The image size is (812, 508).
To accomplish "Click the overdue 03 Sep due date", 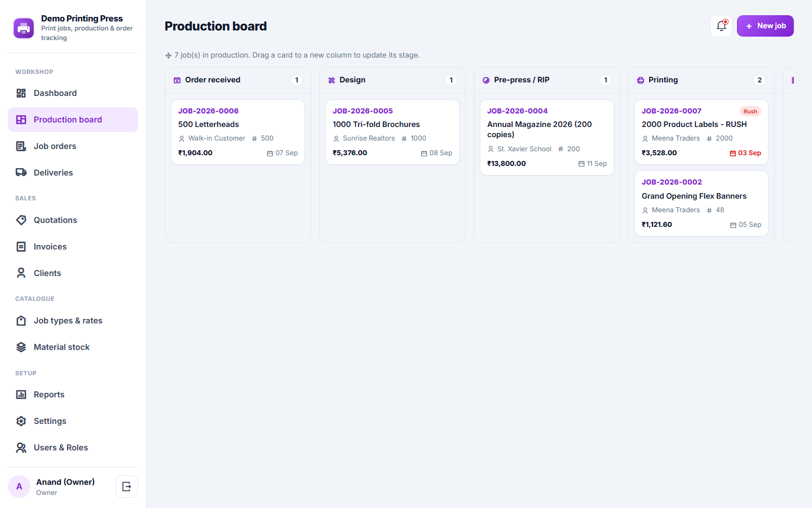I will [x=745, y=153].
